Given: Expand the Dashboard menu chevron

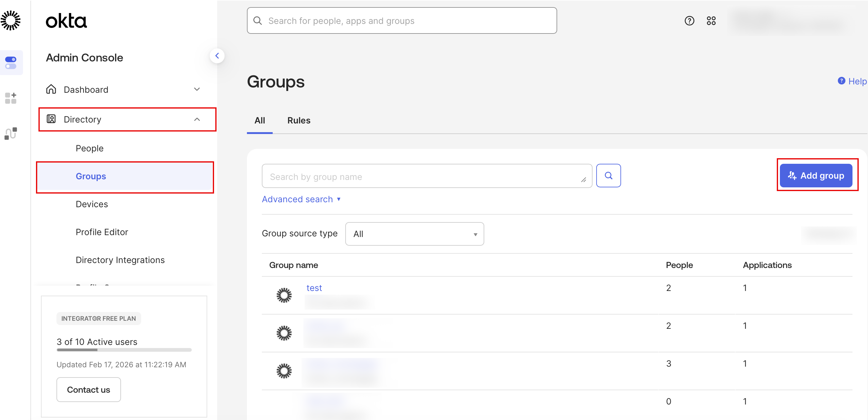Looking at the screenshot, I should 197,89.
